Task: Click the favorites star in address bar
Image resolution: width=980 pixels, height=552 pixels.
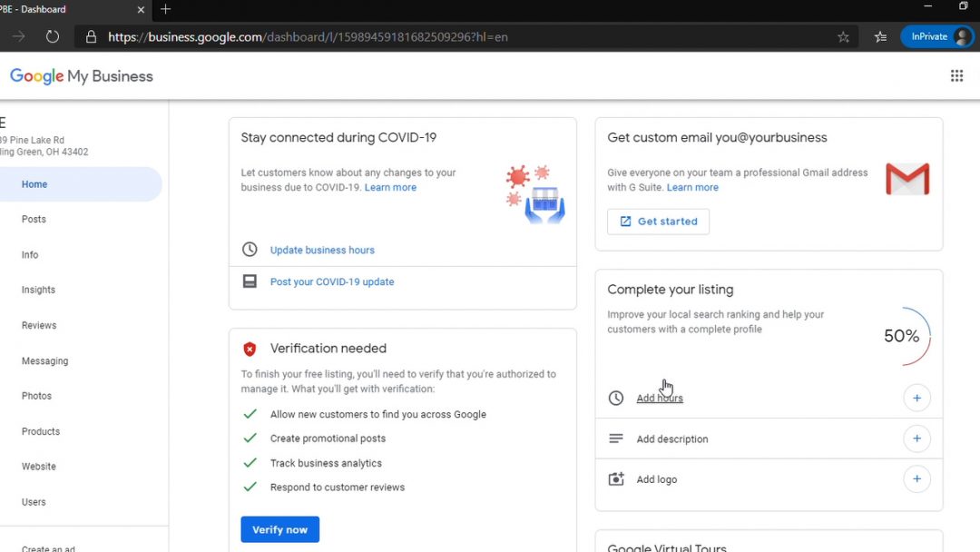Action: click(x=843, y=37)
